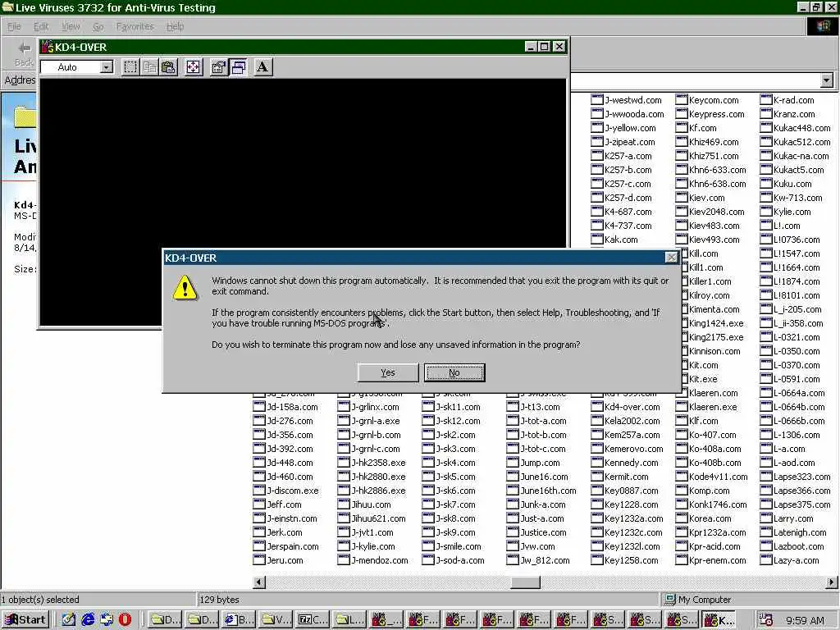Viewport: 840px width, 630px height.
Task: Click the My Computer status bar zone
Action: coord(748,600)
